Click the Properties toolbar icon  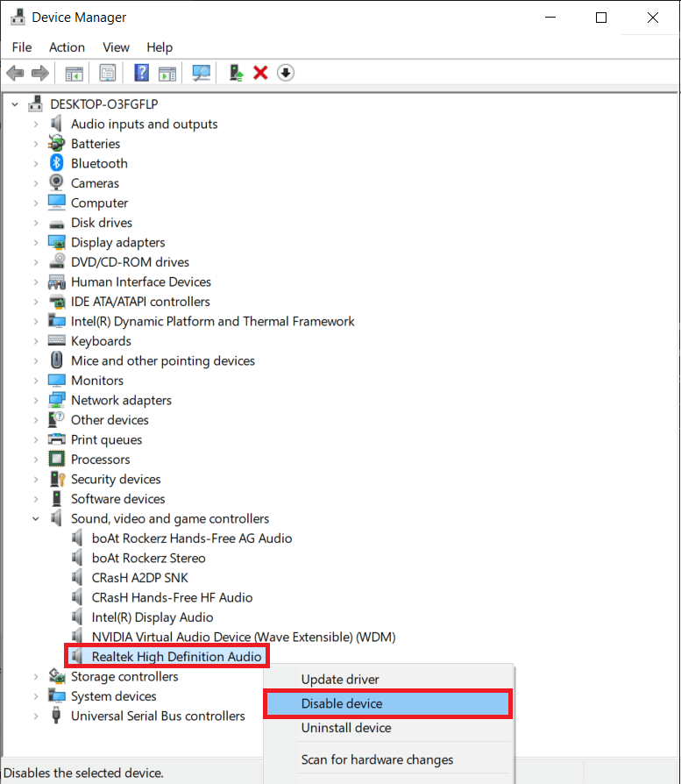tap(108, 73)
